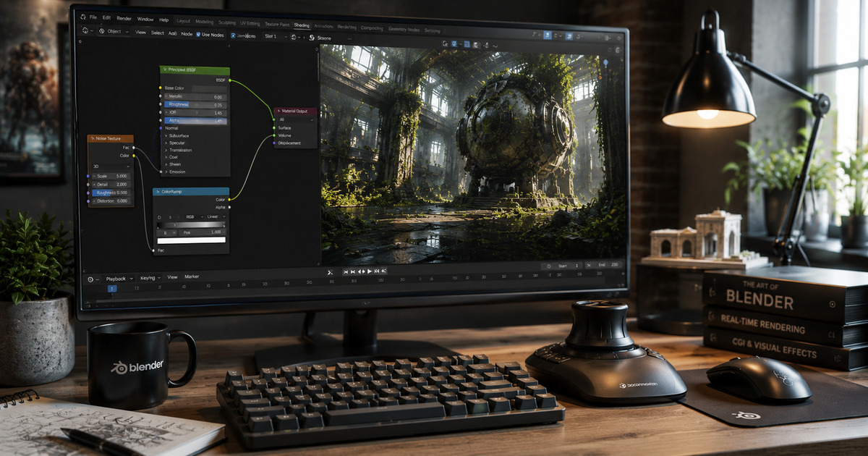868x456 pixels.
Task: Switch to the Layout workspace tab
Action: [x=184, y=21]
